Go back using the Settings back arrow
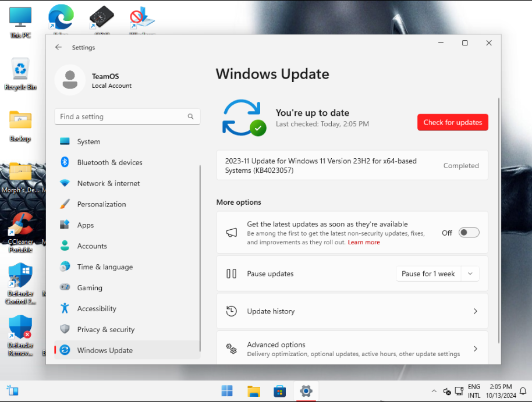 [x=58, y=47]
